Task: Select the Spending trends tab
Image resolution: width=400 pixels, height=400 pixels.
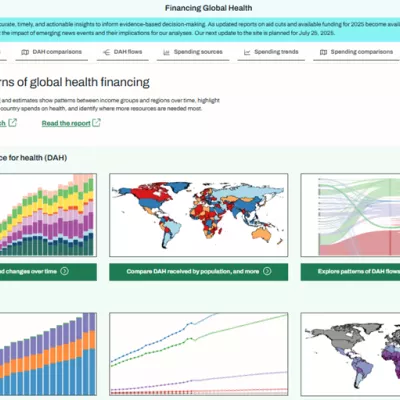Action: [271, 52]
